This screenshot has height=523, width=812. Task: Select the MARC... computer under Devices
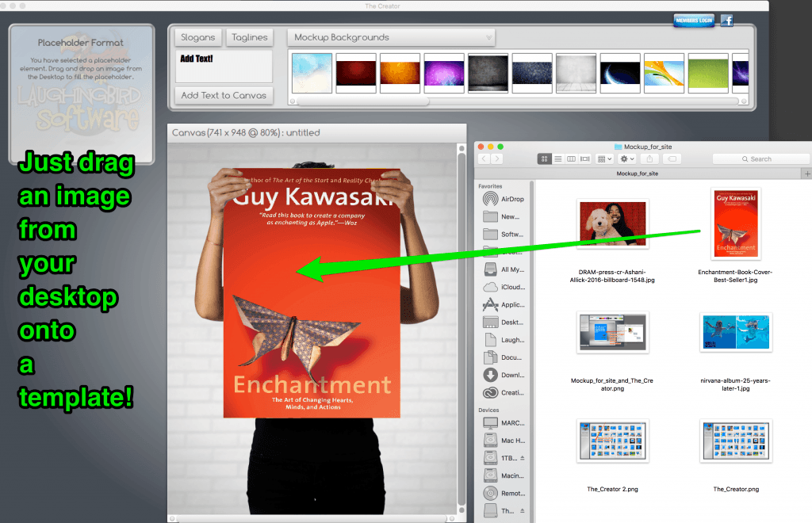[x=504, y=422]
